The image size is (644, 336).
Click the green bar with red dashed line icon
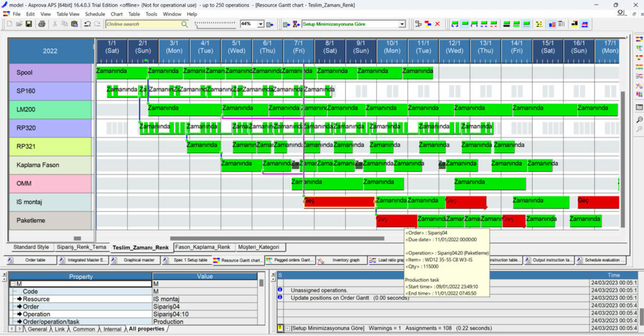[x=493, y=24]
